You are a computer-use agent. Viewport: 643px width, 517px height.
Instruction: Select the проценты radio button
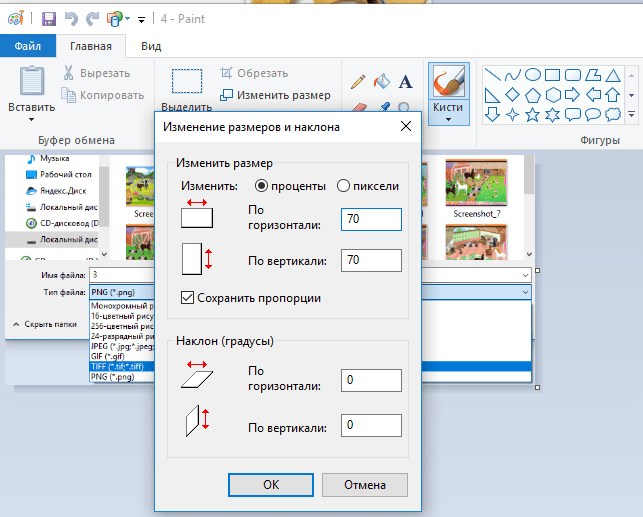pos(262,185)
